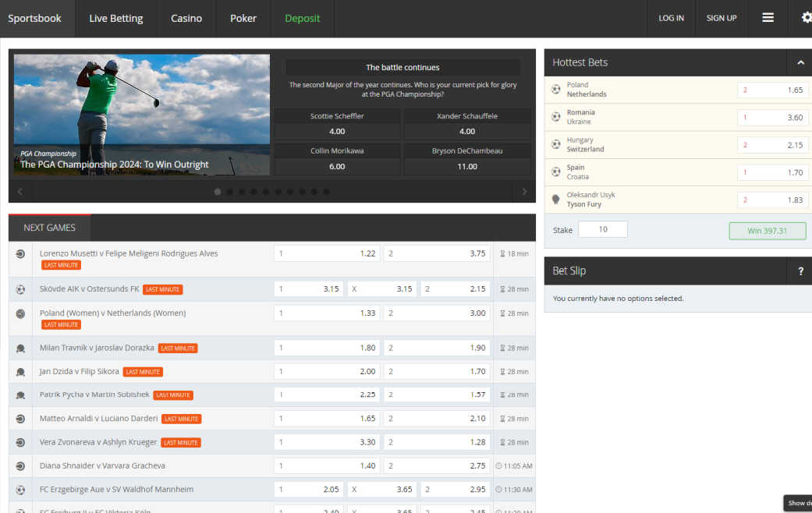Click soccer icon beside Hungary Switzerland hot bet
Image resolution: width=812 pixels, height=513 pixels.
[x=555, y=144]
